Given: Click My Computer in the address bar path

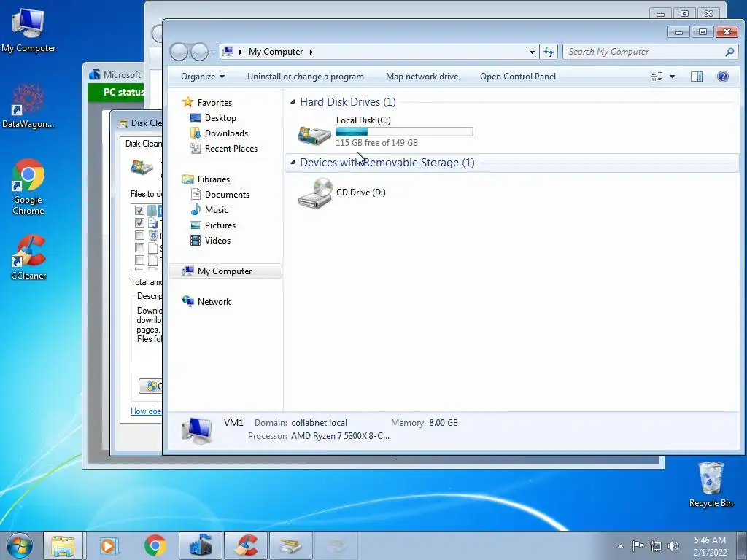Looking at the screenshot, I should point(275,52).
